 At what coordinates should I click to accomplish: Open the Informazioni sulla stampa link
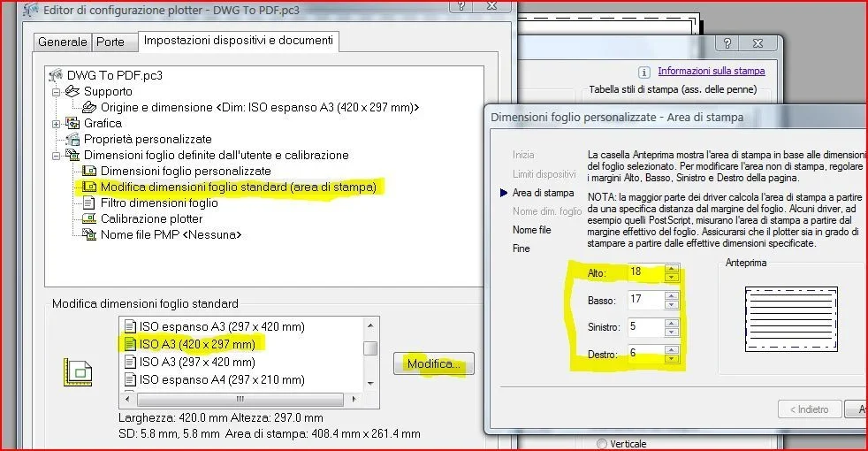point(711,71)
